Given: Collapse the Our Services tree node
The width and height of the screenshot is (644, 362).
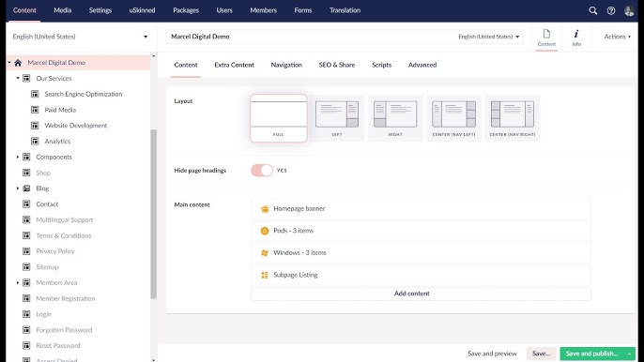Looking at the screenshot, I should 18,79.
